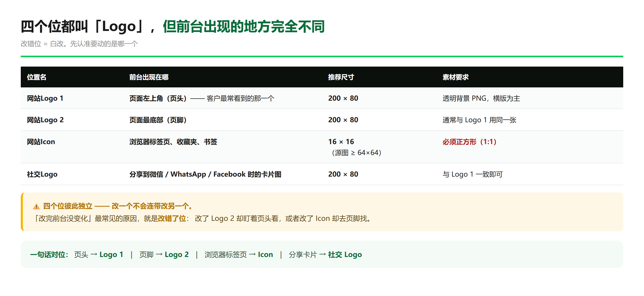This screenshot has width=644, height=296.
Task: Click the （源图 ≥ 64×64） note
Action: [357, 153]
